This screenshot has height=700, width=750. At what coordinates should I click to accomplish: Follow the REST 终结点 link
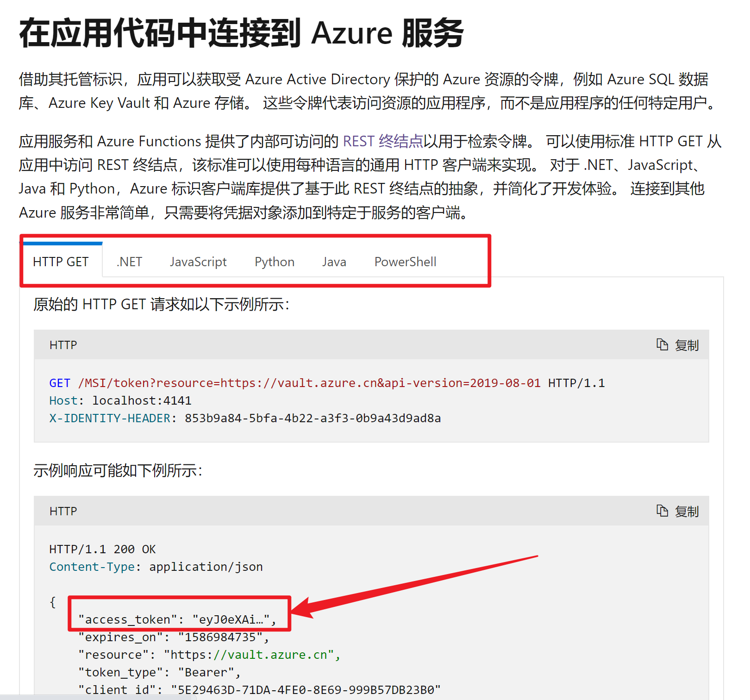[x=383, y=141]
